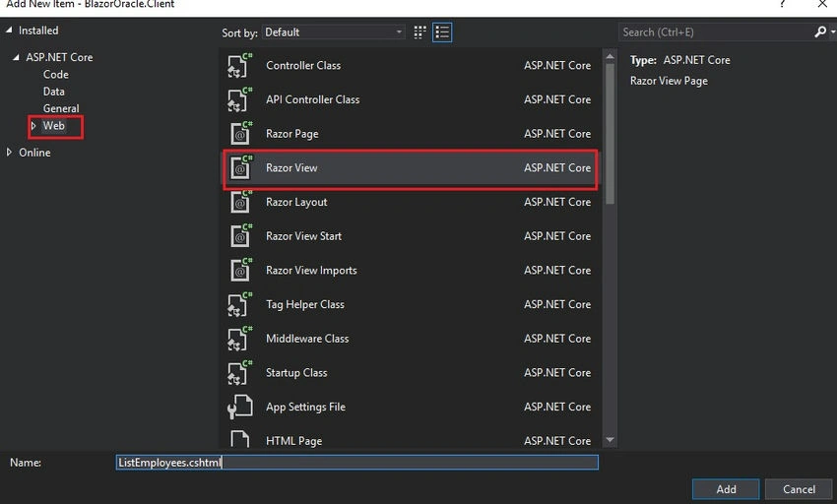Click the Cancel button
The width and height of the screenshot is (837, 504).
pyautogui.click(x=799, y=489)
